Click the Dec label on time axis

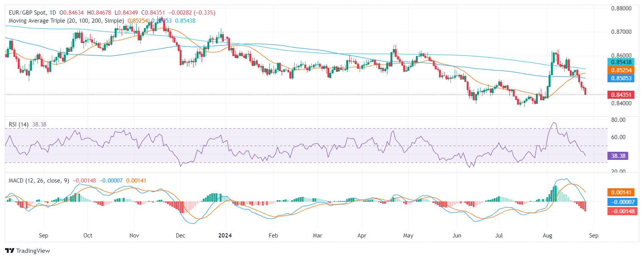180,236
